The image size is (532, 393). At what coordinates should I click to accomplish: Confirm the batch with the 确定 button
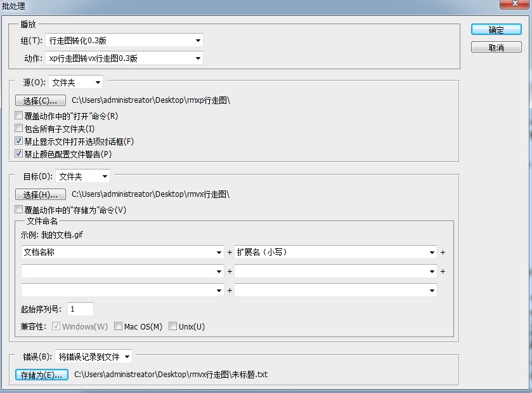pyautogui.click(x=496, y=30)
